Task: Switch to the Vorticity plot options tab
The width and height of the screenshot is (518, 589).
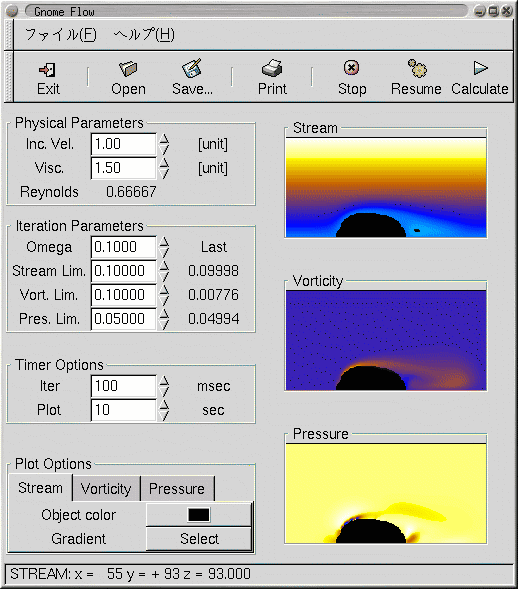Action: point(106,489)
